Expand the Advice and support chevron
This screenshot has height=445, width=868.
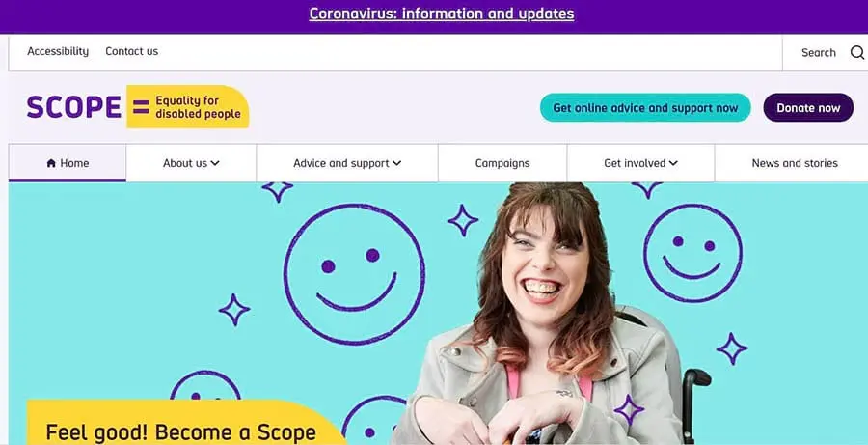(396, 163)
